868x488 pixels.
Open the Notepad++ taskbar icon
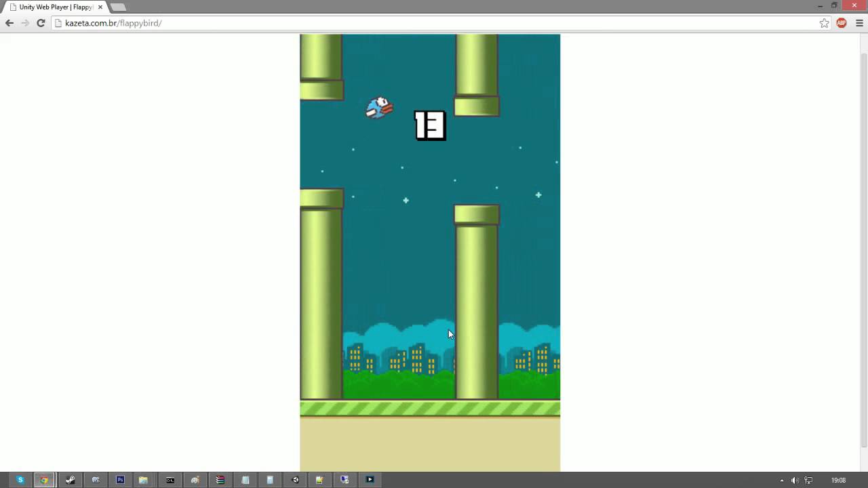[319, 480]
